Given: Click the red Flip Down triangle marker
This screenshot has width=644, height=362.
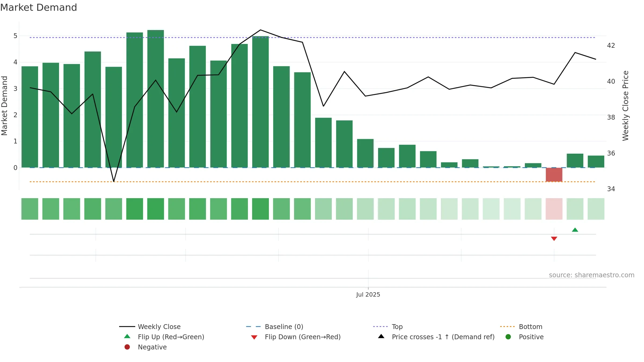Looking at the screenshot, I should coord(554,239).
